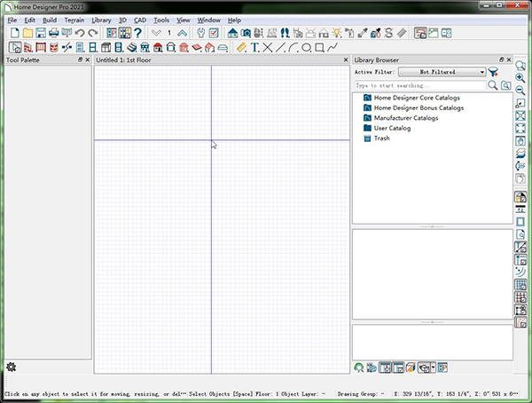This screenshot has height=403, width=532.
Task: Select the Trash item in library
Action: [x=381, y=138]
